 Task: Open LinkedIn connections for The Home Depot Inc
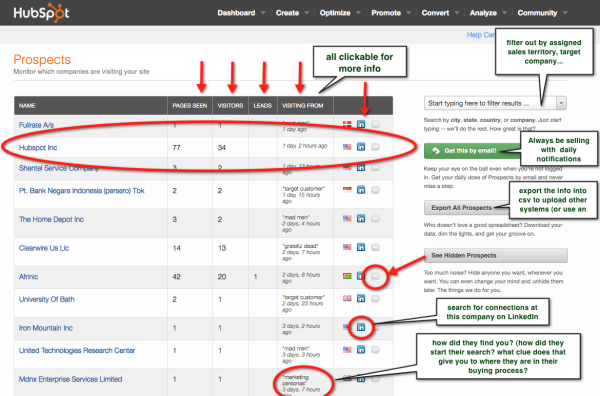pos(361,218)
